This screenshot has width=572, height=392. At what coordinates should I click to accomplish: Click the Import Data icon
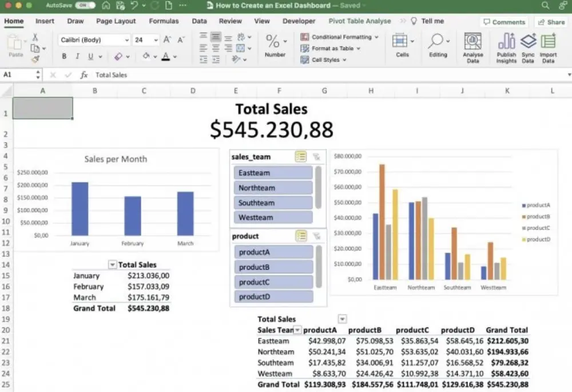pos(549,47)
